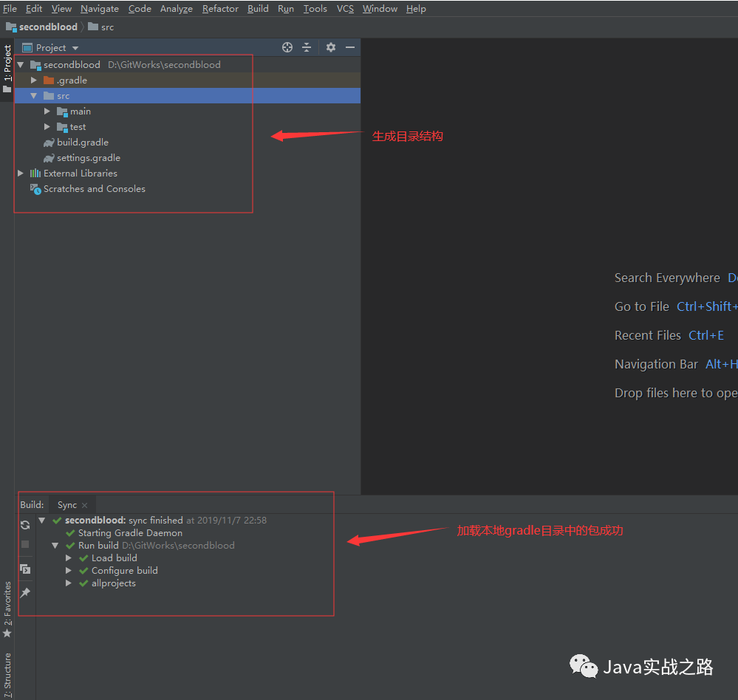Hide the Project panel using the minimize icon
The width and height of the screenshot is (738, 700).
pyautogui.click(x=350, y=47)
